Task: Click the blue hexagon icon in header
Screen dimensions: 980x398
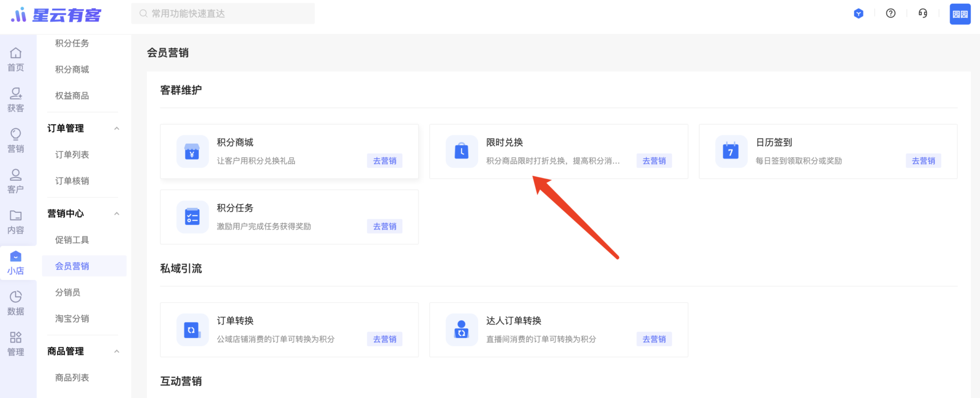Action: pyautogui.click(x=859, y=14)
